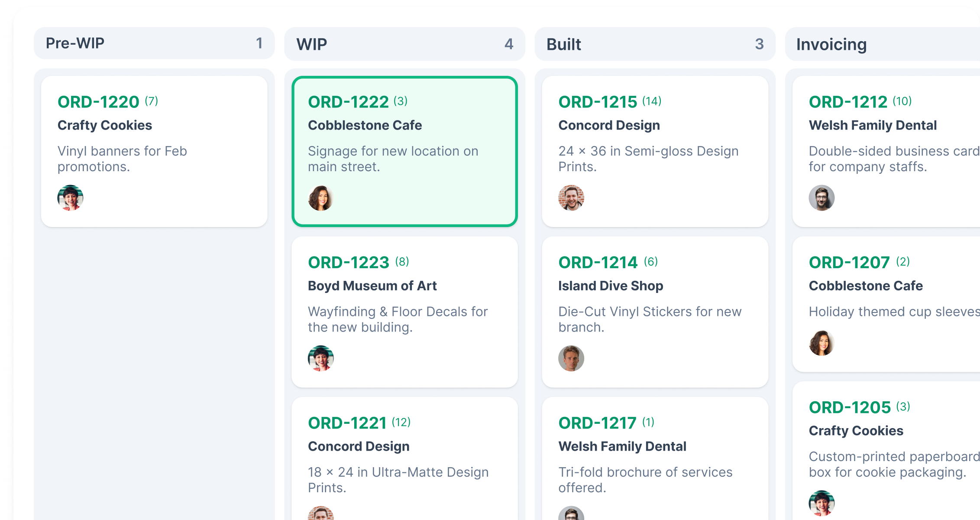
Task: Click assignee avatar on ORD-1207 card
Action: tap(821, 343)
